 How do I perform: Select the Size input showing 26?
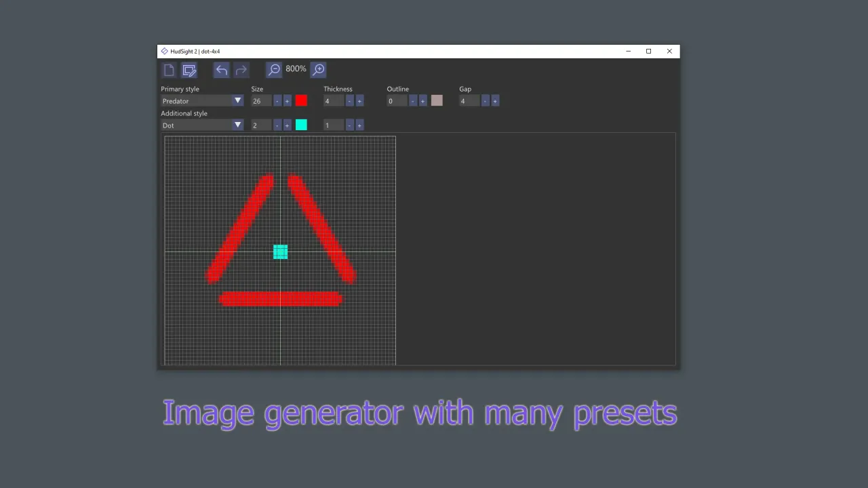click(x=261, y=100)
